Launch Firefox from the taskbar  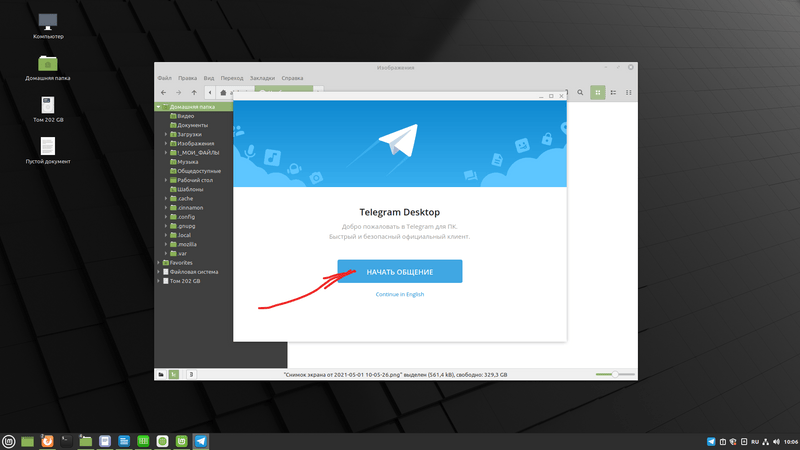(47, 441)
